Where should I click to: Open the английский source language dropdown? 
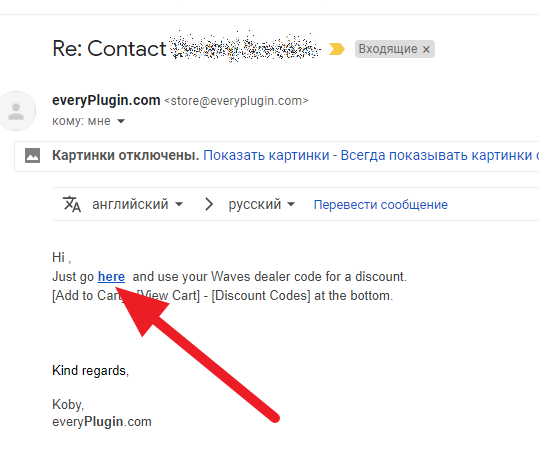[x=137, y=204]
